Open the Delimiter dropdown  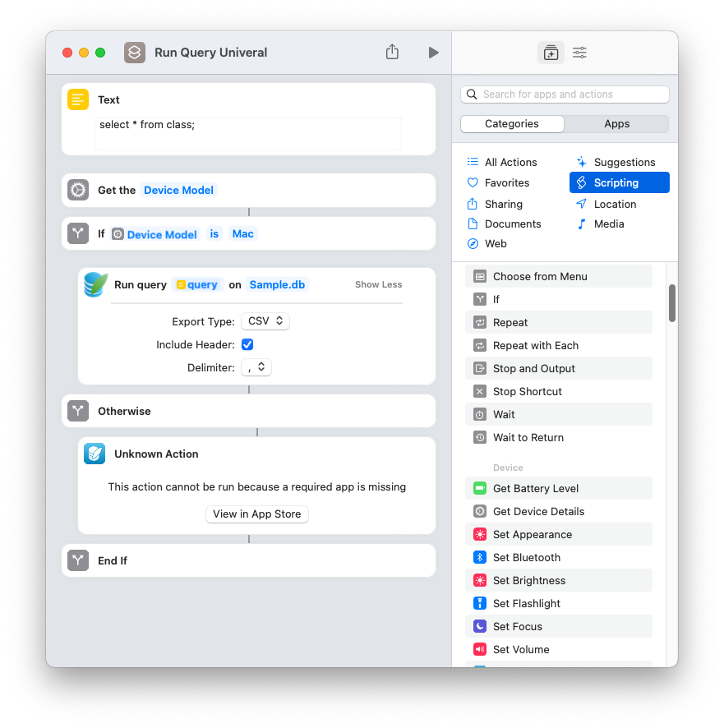pos(256,367)
